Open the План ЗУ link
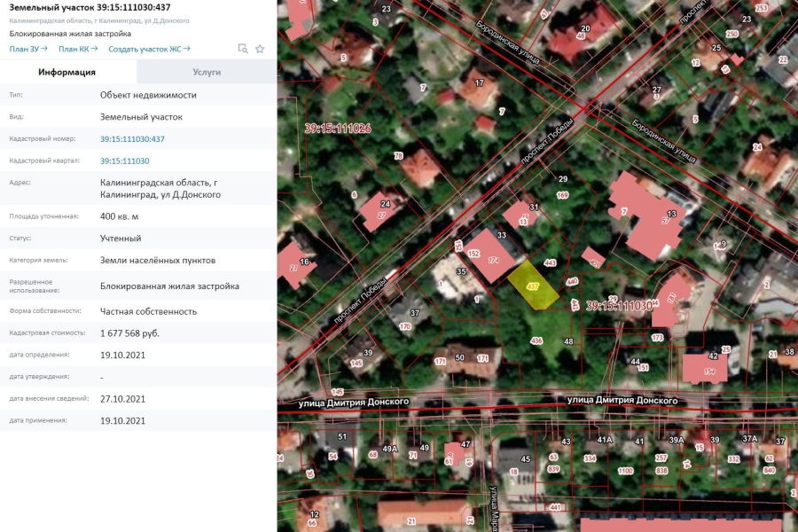Screen dimensions: 798x532 tap(28, 49)
